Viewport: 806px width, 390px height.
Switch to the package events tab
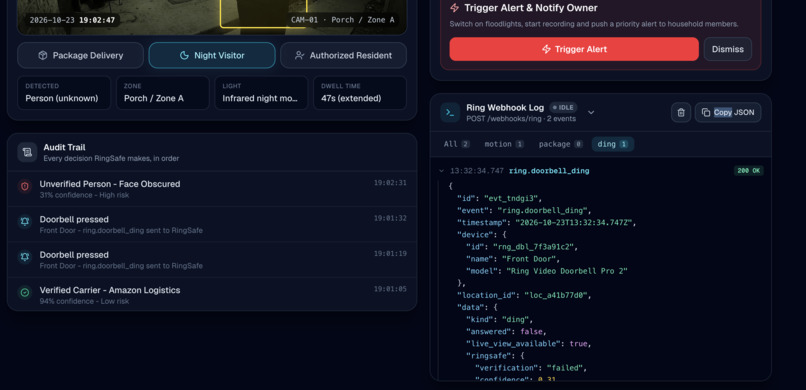coord(560,144)
